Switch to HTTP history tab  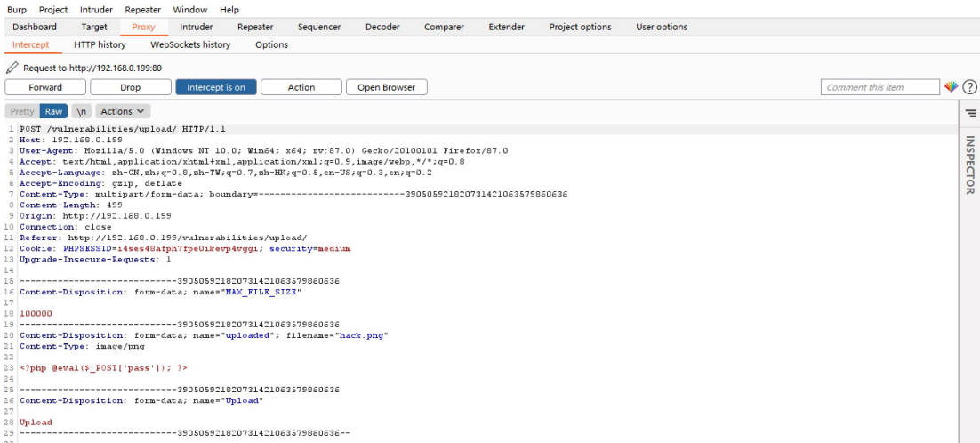[x=100, y=44]
